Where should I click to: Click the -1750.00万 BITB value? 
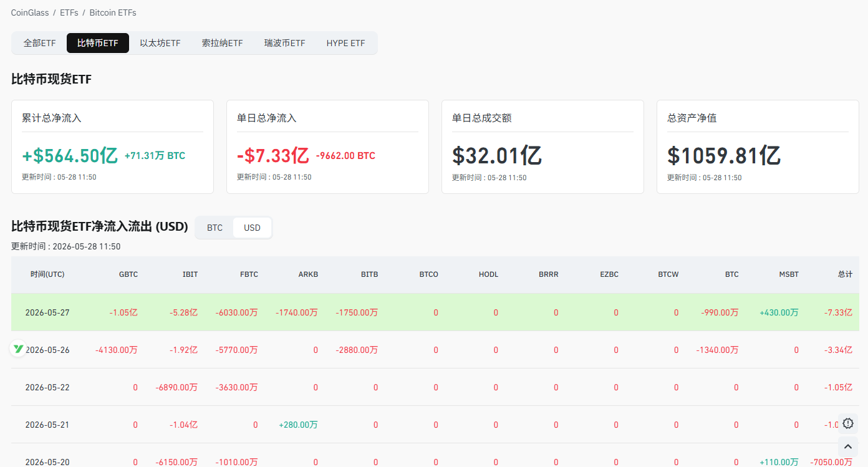357,312
